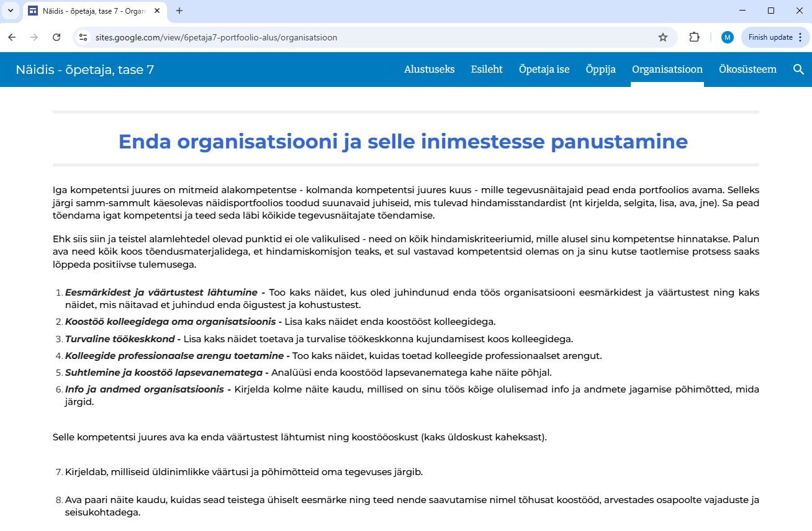Close the Näidis - õpetaja browser tab
Image resolution: width=812 pixels, height=531 pixels.
click(x=158, y=11)
